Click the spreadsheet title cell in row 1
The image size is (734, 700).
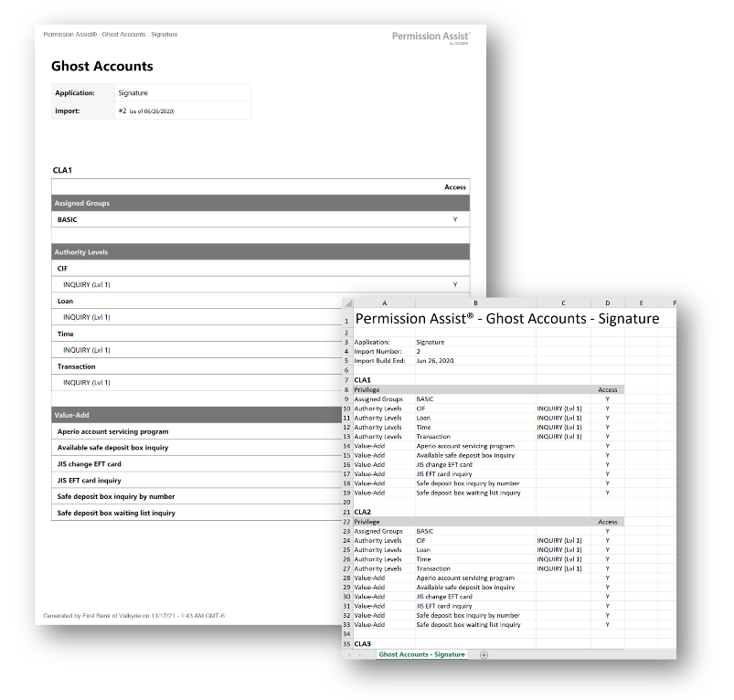pyautogui.click(x=506, y=319)
